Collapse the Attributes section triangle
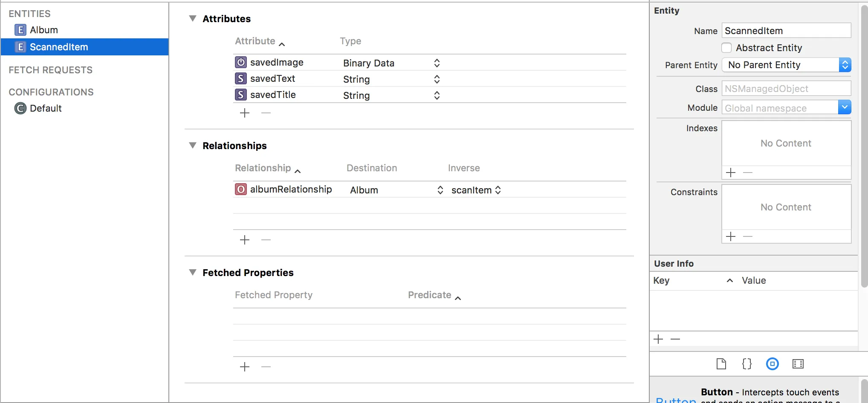868x403 pixels. tap(193, 18)
